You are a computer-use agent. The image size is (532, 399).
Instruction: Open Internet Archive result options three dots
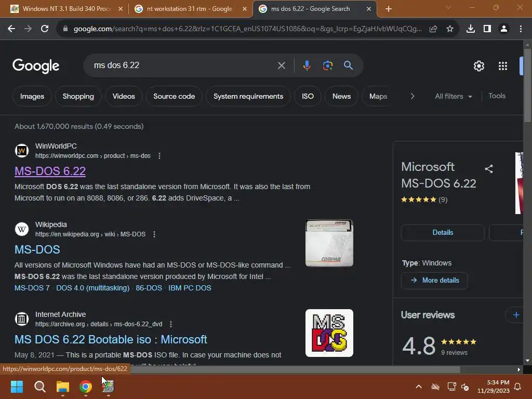coord(171,324)
